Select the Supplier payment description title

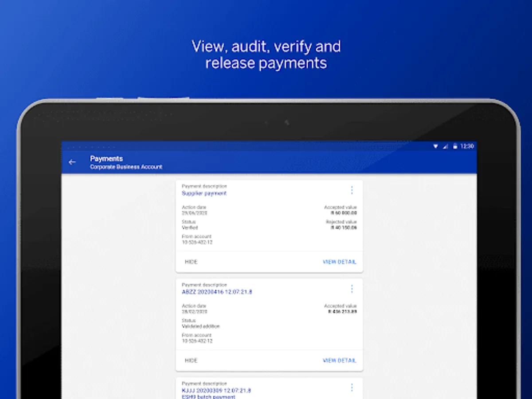tap(204, 193)
